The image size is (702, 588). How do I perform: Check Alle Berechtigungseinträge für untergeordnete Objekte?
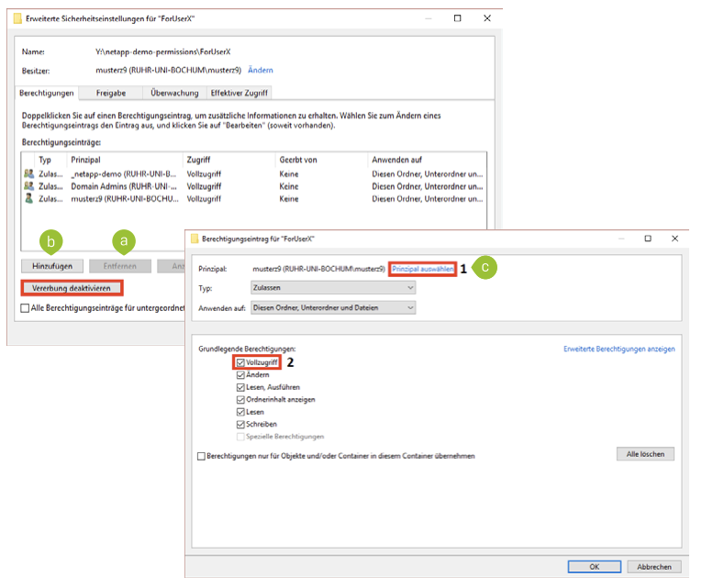[25, 308]
